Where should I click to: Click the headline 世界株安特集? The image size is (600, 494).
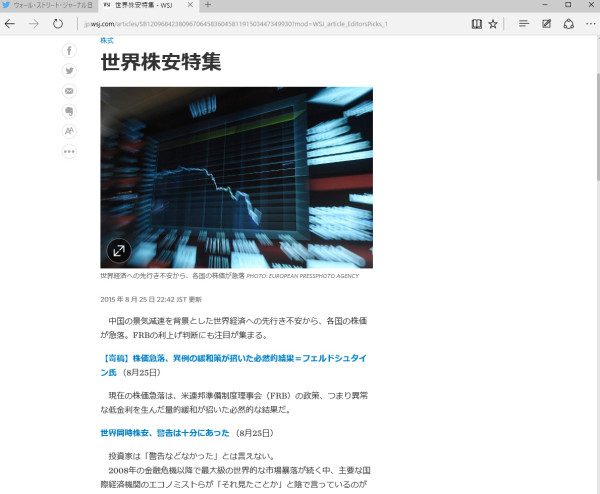point(161,62)
